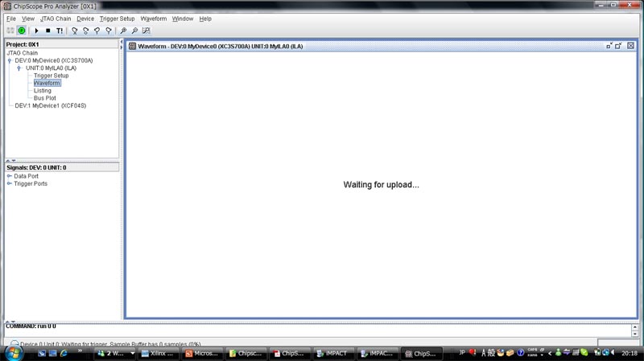Click command log scrollbar up arrow

pos(635,327)
